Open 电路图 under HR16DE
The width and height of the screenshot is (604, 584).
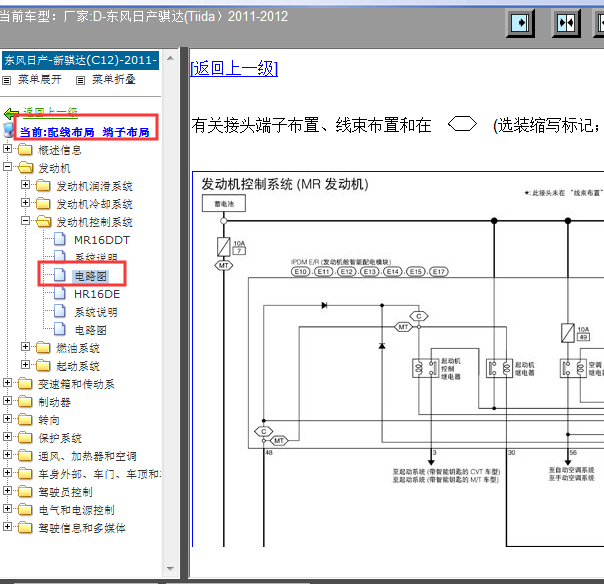[x=91, y=330]
